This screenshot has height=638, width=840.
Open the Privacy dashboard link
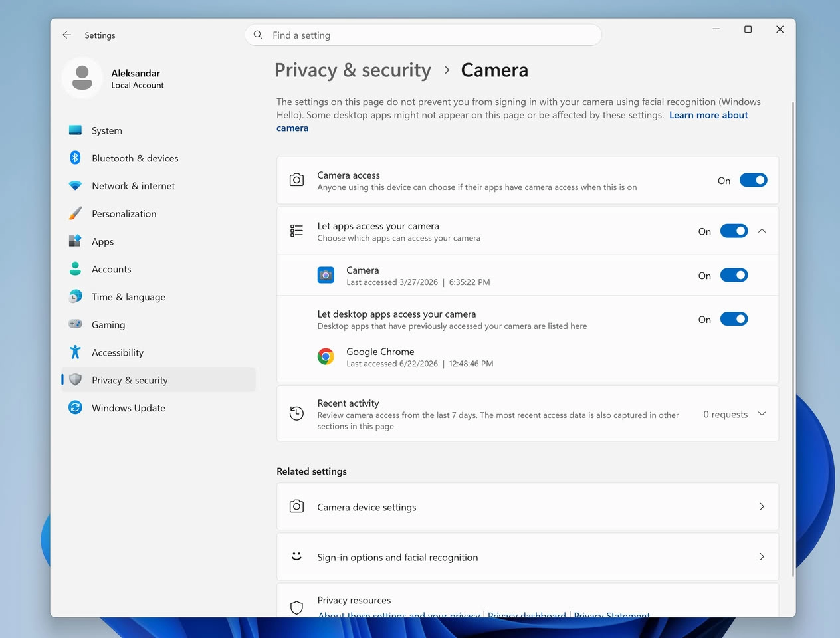point(527,615)
